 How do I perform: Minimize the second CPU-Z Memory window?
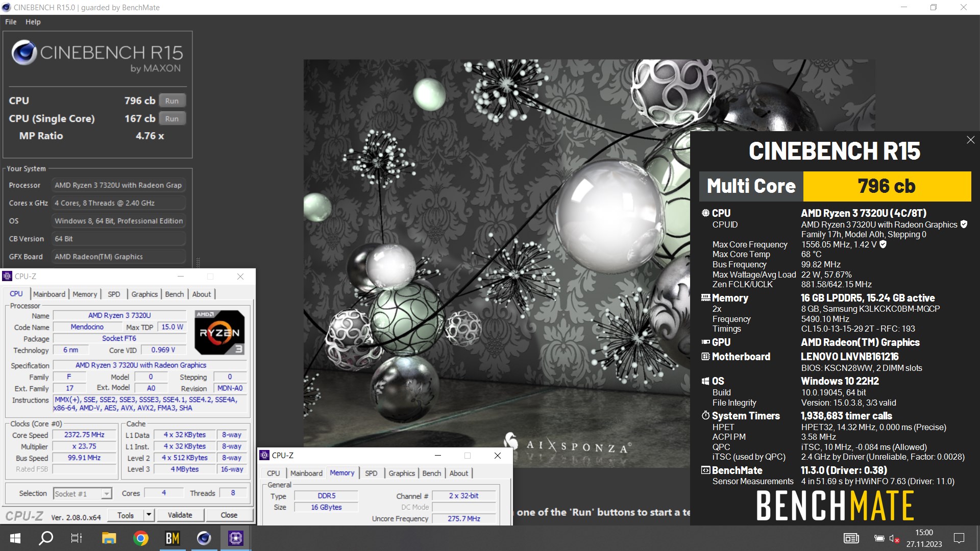(x=438, y=456)
